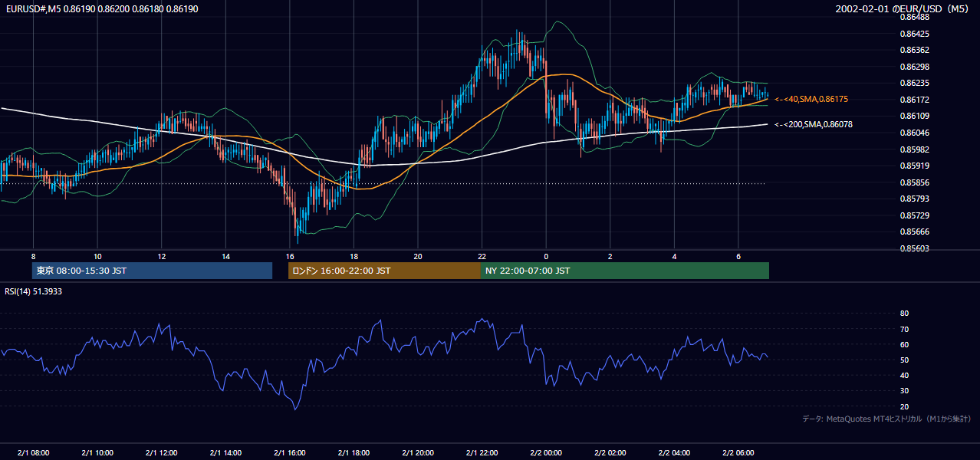
Task: Click the 2/1 20:00 date label
Action: [418, 453]
